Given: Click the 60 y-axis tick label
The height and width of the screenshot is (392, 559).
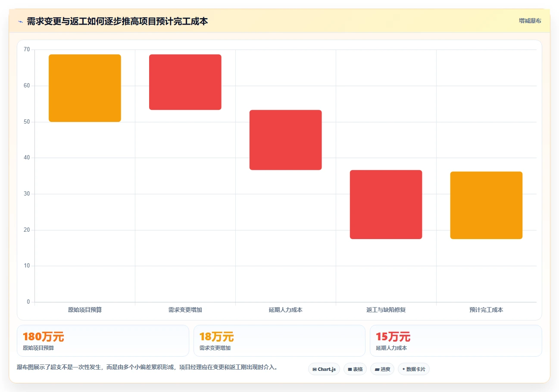Looking at the screenshot, I should pyautogui.click(x=27, y=86).
